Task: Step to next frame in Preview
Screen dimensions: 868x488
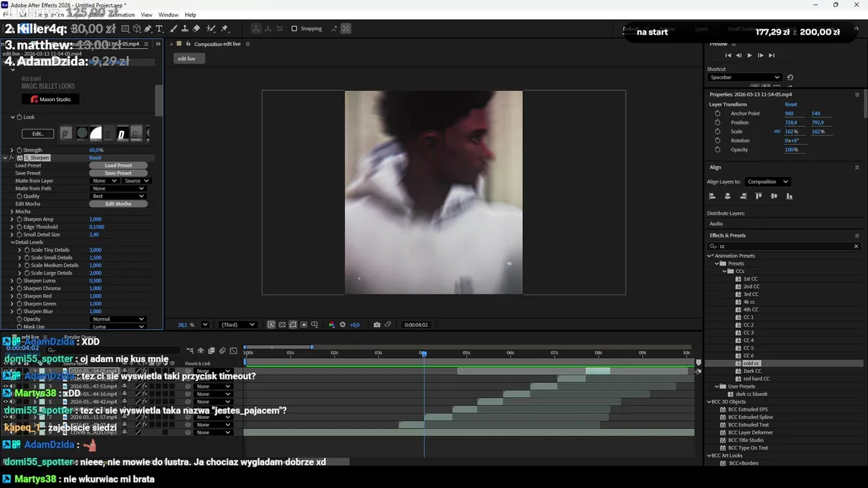Action: point(760,56)
